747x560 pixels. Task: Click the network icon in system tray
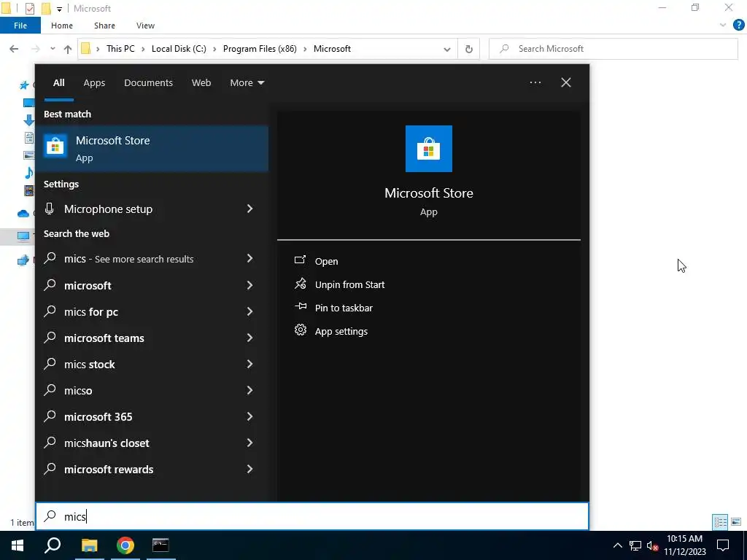point(635,545)
